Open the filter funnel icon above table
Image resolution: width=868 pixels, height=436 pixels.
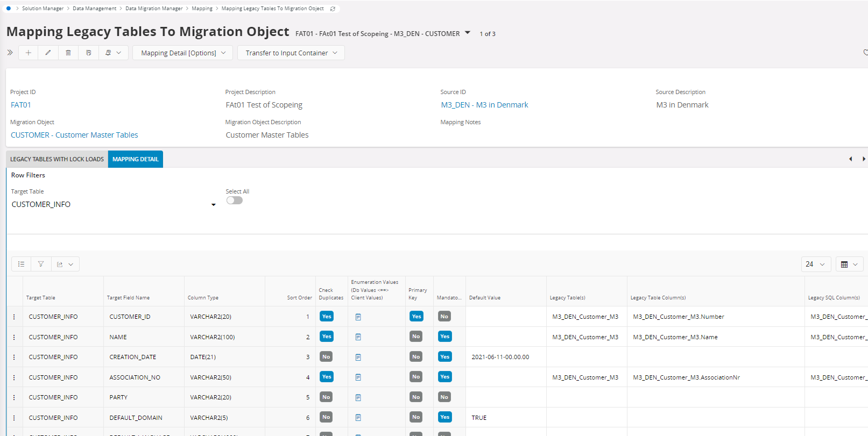(x=41, y=264)
